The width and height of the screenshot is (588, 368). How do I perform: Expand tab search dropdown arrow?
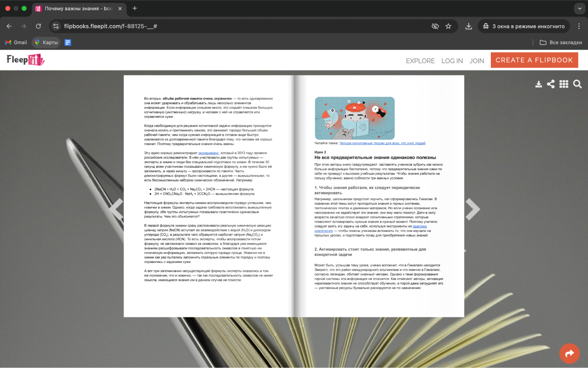click(579, 9)
